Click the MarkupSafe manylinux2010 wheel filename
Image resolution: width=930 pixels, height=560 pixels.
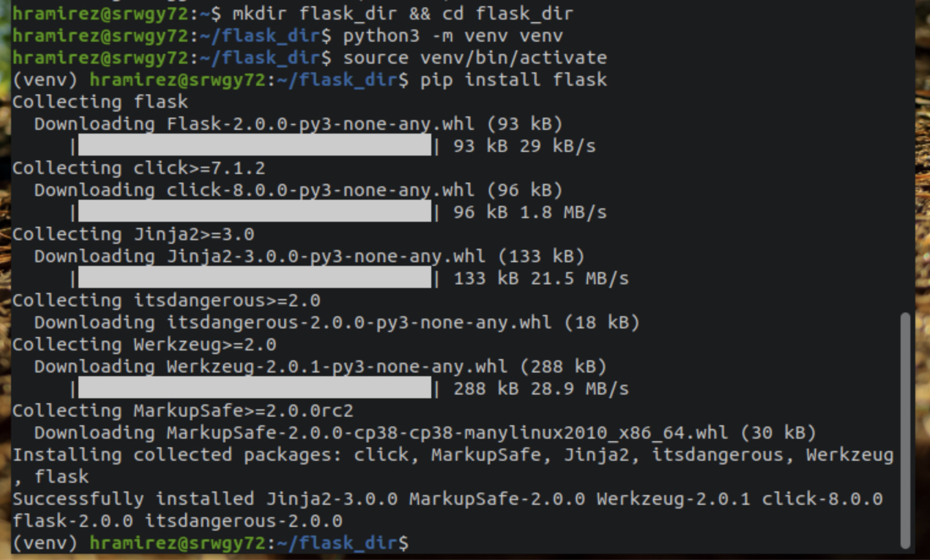(447, 433)
